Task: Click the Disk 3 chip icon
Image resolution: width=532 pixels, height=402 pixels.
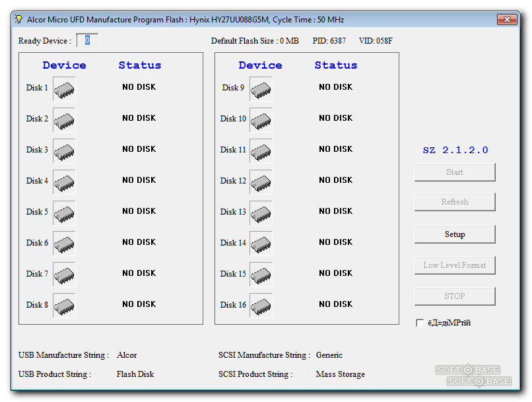Action: (x=64, y=151)
